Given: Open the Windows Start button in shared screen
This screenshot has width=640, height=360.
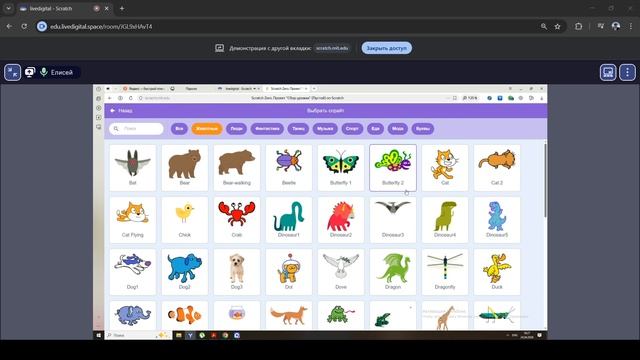Looking at the screenshot, I should [x=98, y=335].
